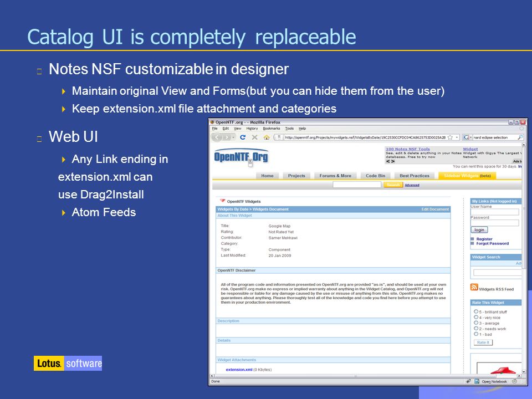Click next ad arrow in ad box
Image resolution: width=532 pixels, height=399 pixels.
[392, 161]
